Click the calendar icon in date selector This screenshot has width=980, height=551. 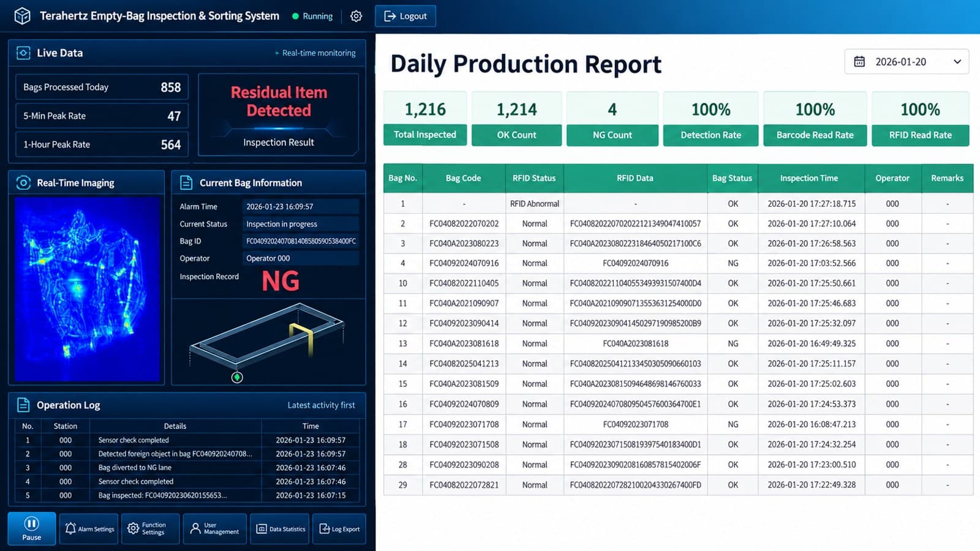coord(859,62)
